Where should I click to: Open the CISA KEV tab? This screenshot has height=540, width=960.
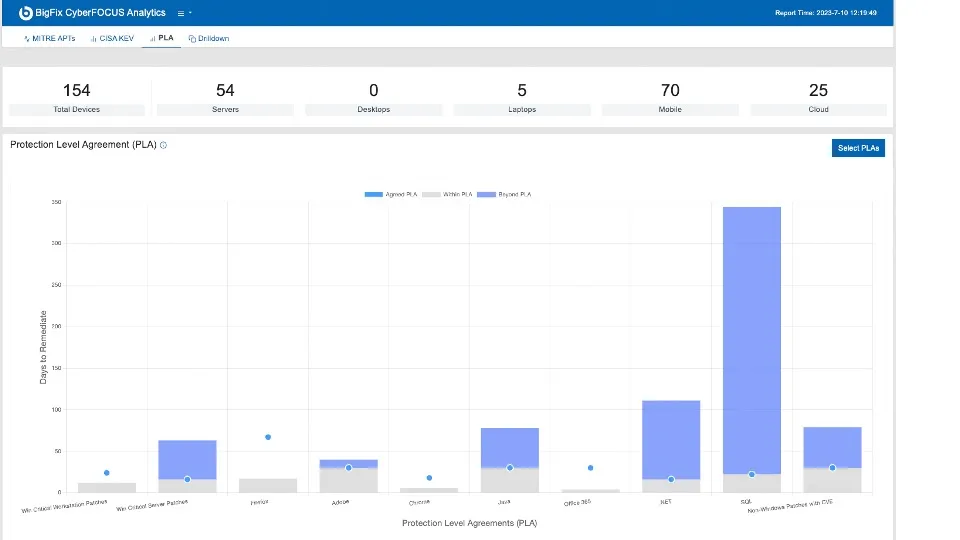coord(112,38)
